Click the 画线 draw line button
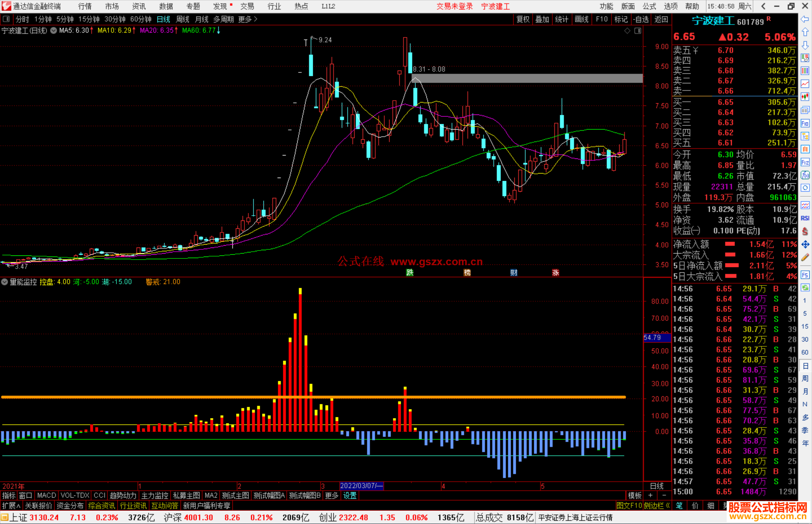The image size is (812, 524). coord(582,19)
